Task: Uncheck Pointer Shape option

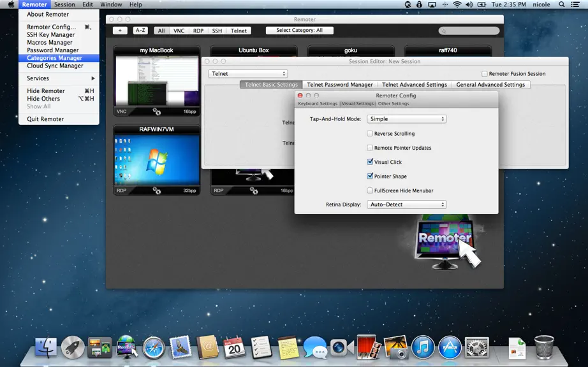Action: 370,176
